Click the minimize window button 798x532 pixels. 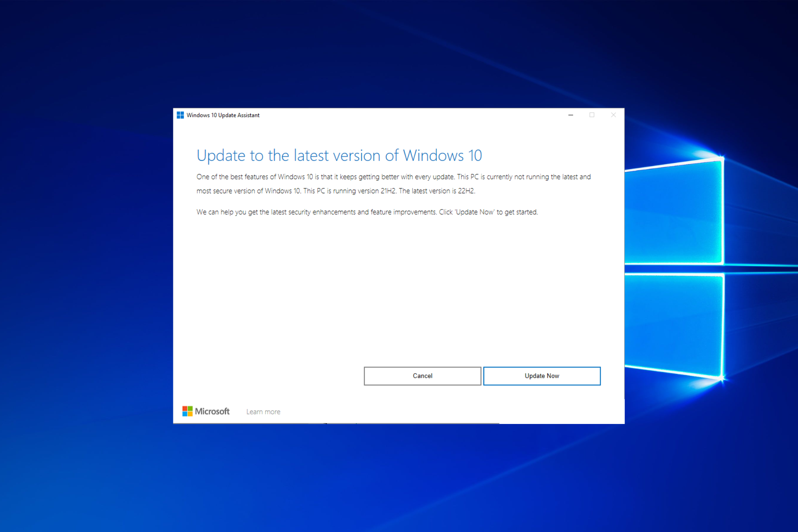[x=571, y=115]
